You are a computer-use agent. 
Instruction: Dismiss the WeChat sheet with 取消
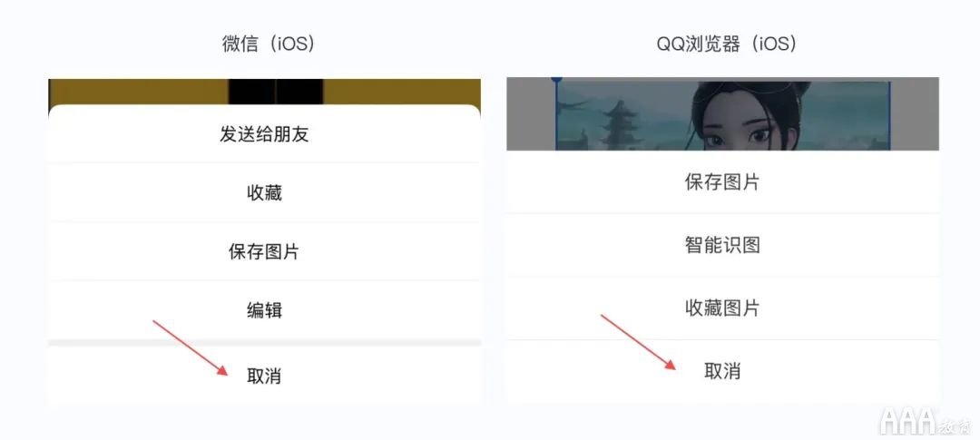[x=264, y=376]
